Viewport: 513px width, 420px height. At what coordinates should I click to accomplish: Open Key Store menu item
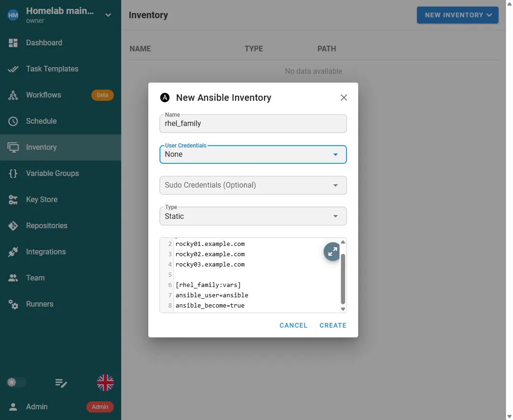[x=61, y=200]
